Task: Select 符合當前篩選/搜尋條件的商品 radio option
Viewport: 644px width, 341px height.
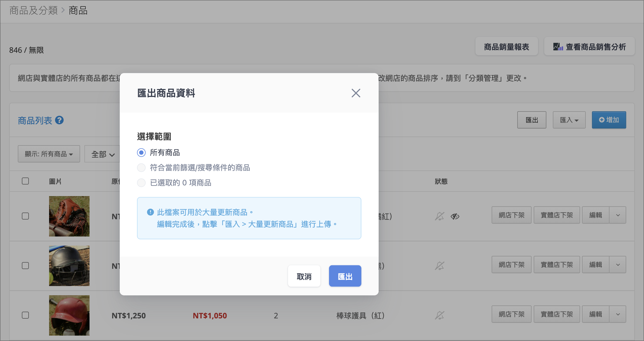Action: [x=141, y=168]
